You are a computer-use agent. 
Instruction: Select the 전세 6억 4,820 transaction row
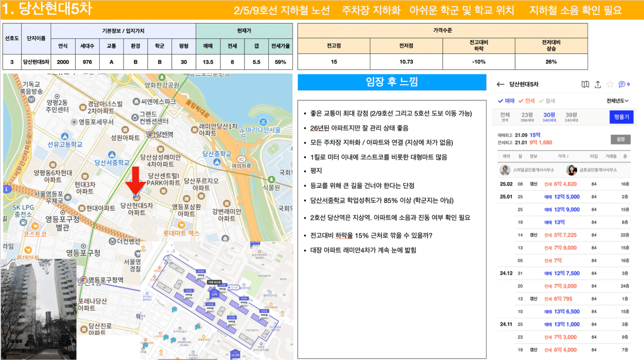(x=564, y=184)
